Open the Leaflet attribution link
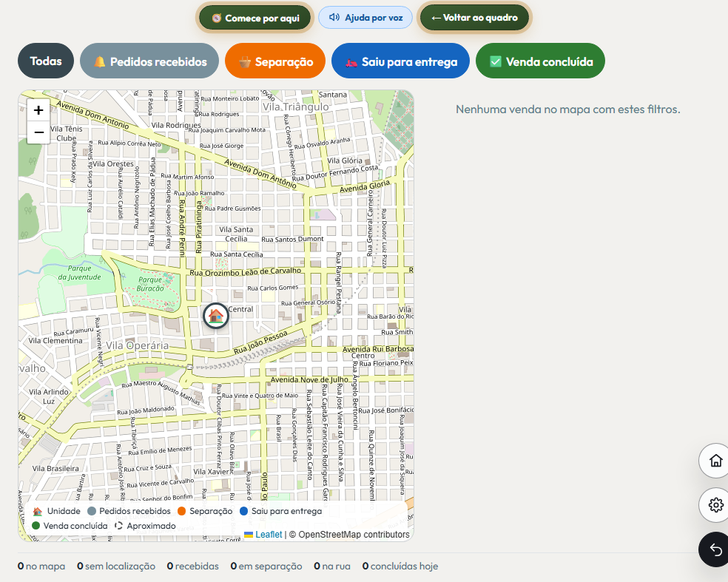The image size is (728, 582). 269,535
